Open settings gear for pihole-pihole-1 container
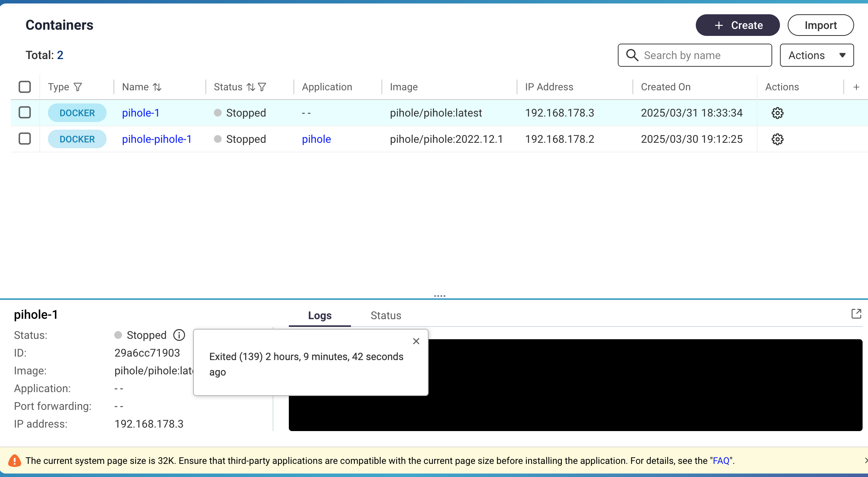 pos(777,139)
